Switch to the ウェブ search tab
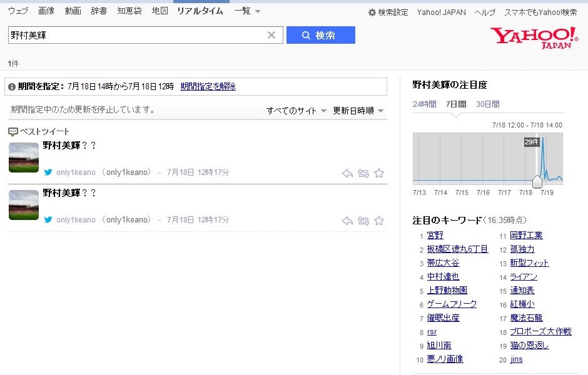The width and height of the screenshot is (588, 375). click(x=18, y=11)
